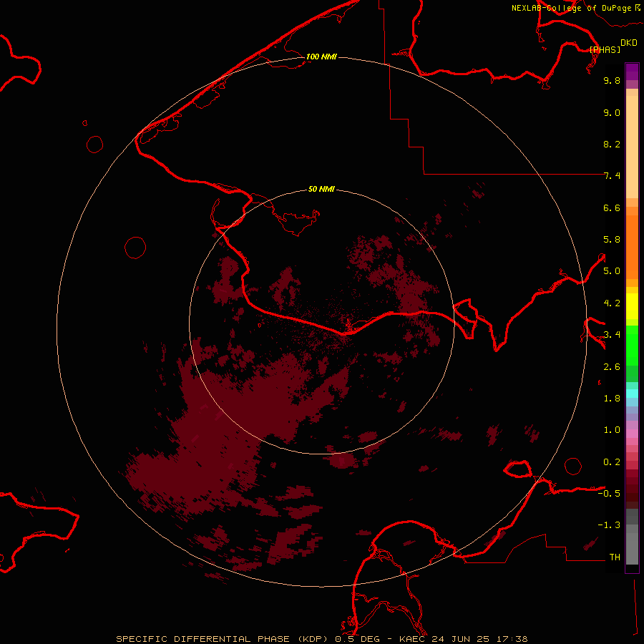The height and width of the screenshot is (644, 644).
Task: Pick the large peach color bar segment
Action: [632, 147]
